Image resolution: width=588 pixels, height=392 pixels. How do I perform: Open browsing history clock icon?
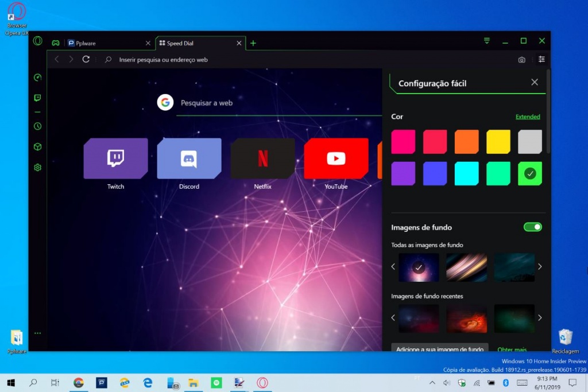(37, 126)
